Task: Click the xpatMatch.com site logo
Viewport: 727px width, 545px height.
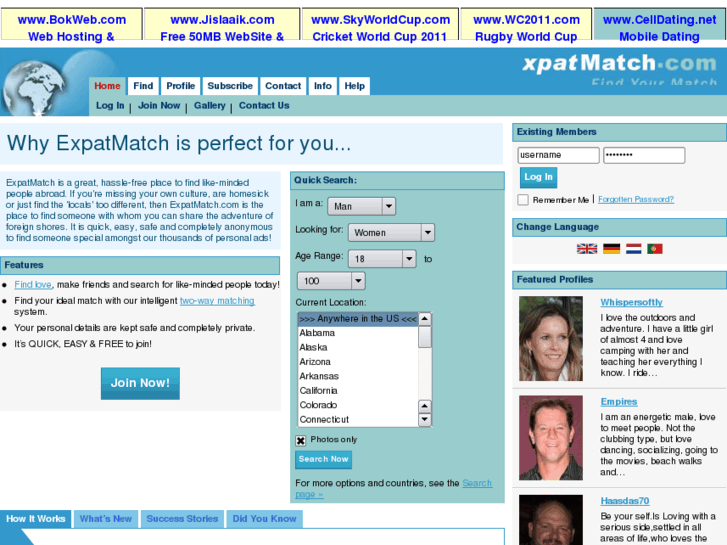Action: [619, 64]
